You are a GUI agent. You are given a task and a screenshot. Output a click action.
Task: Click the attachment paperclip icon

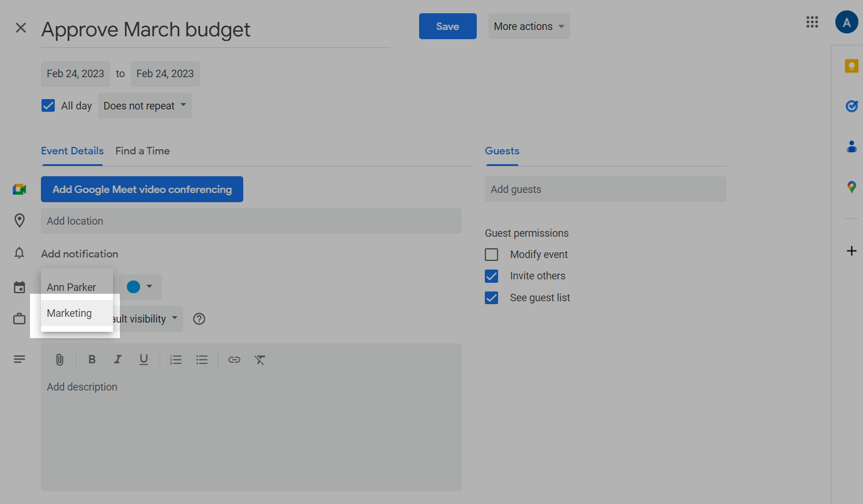pyautogui.click(x=59, y=360)
